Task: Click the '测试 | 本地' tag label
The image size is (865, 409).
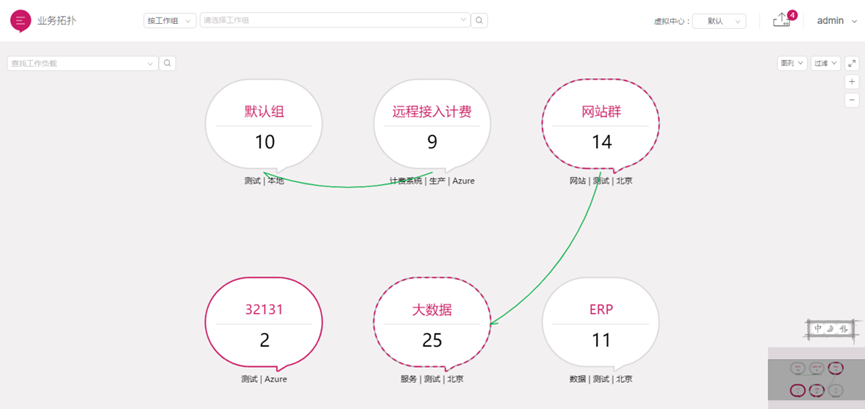Action: coord(264,180)
